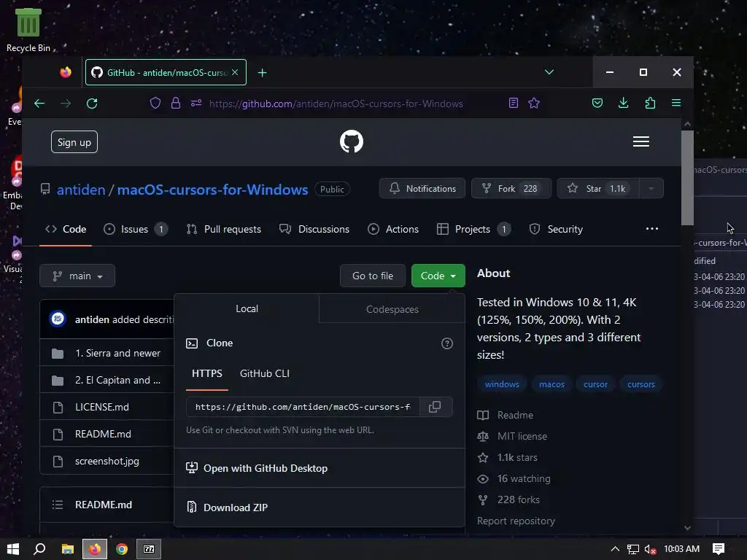Open the clone help question mark icon
Screen dimensions: 747x560
tap(447, 343)
